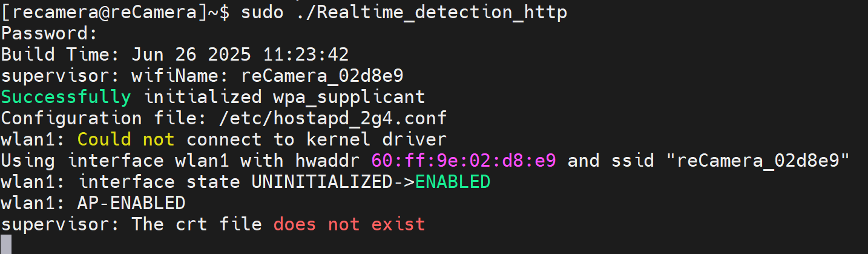Click the yellow "Could not" warning text
This screenshot has height=254, width=868.
point(126,139)
